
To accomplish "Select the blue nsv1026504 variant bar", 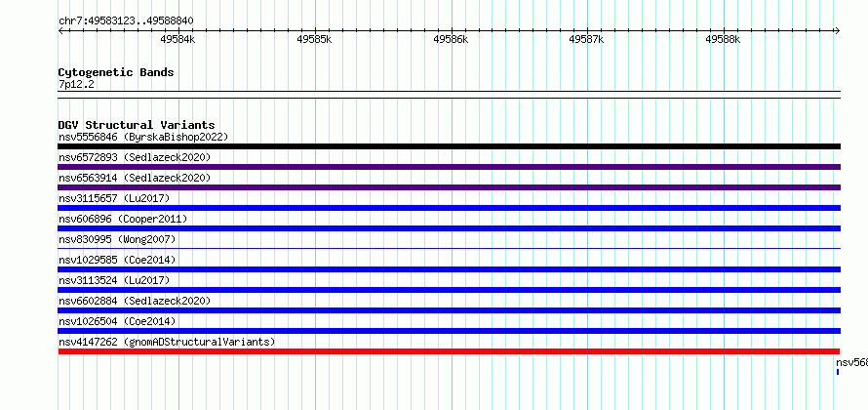I will click(x=449, y=331).
